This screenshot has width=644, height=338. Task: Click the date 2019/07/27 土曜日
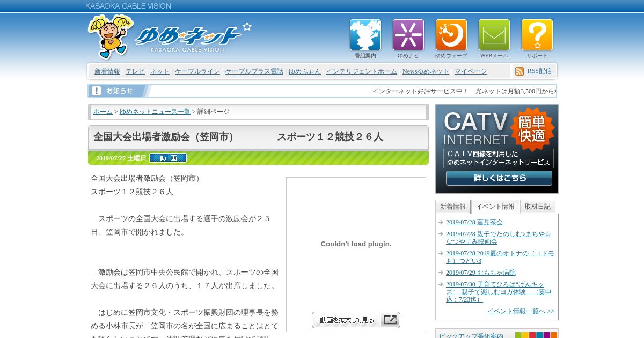pyautogui.click(x=121, y=158)
